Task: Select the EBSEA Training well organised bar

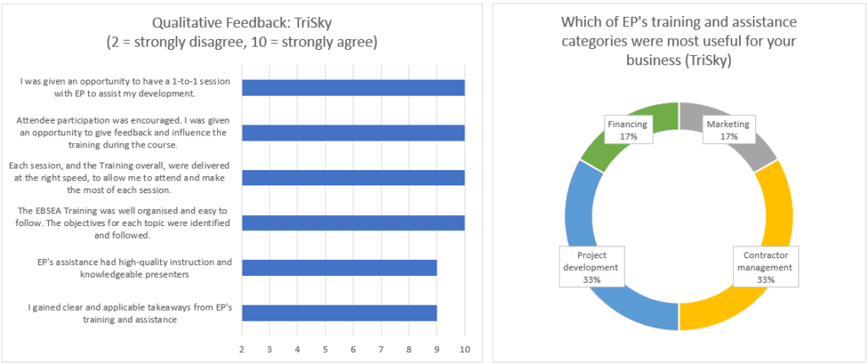Action: coord(353,223)
